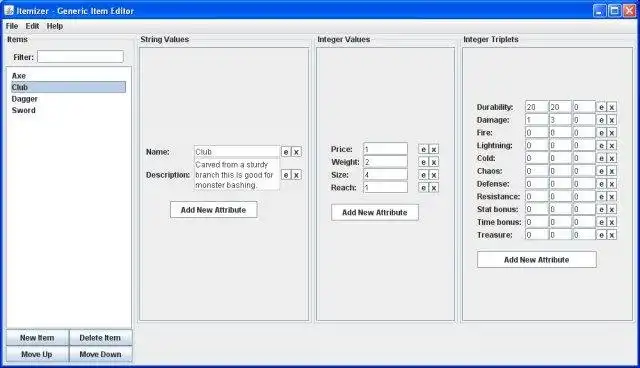Click the 'x' remove button for Cold

[x=612, y=158]
